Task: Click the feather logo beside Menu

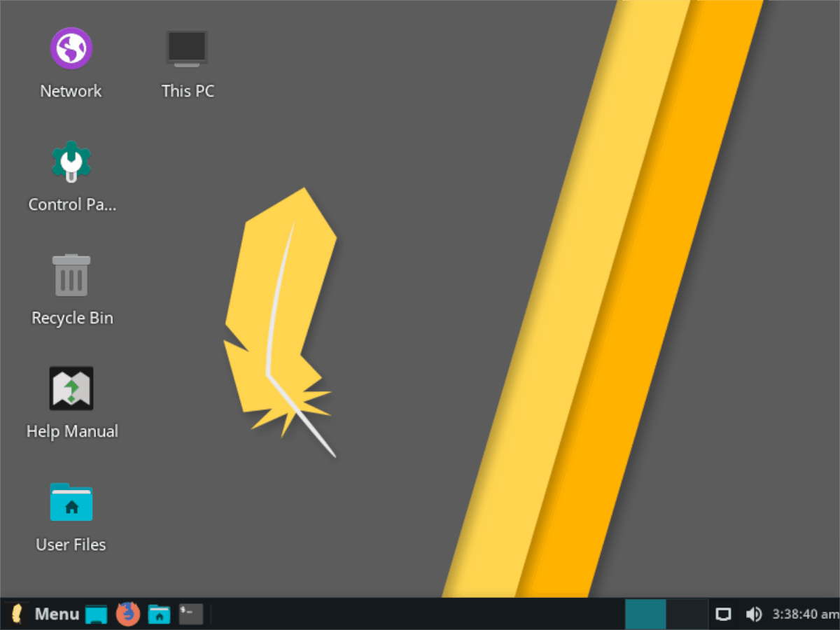Action: coord(17,614)
